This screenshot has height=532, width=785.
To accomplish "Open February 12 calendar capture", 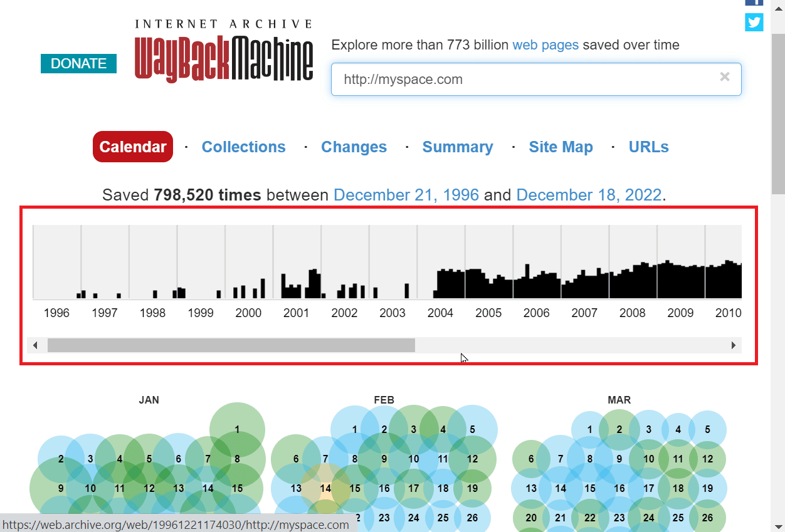I will [472, 459].
